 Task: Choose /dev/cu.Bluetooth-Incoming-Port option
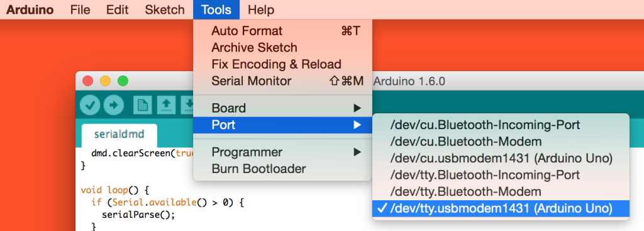point(501,125)
